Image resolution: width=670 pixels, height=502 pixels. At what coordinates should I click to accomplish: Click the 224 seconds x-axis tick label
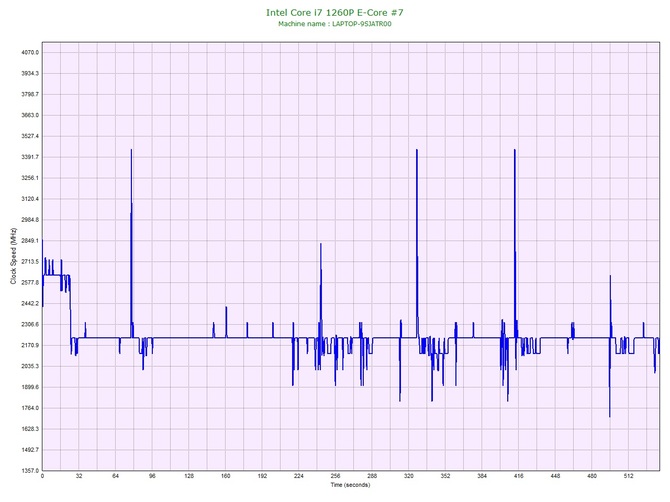[x=299, y=476]
